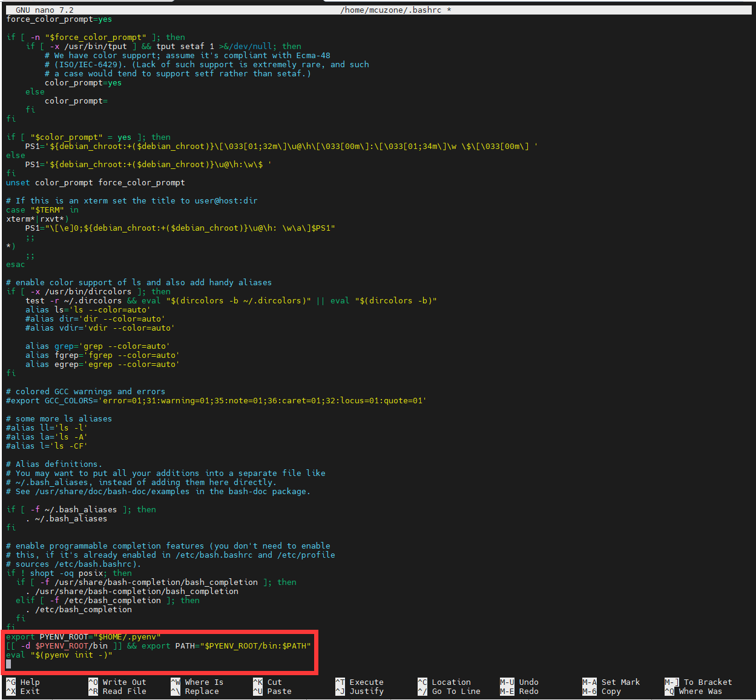Click the ^X Exit shortcut
Viewport: 756px width, 700px height.
23,691
